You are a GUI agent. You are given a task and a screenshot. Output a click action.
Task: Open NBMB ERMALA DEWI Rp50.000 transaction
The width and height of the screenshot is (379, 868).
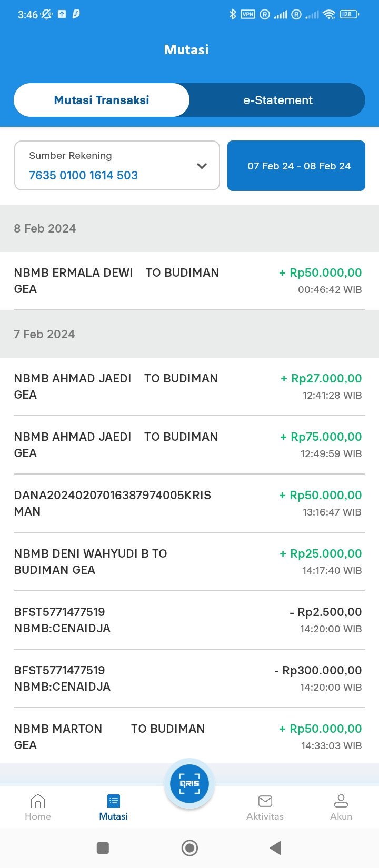[x=189, y=281]
